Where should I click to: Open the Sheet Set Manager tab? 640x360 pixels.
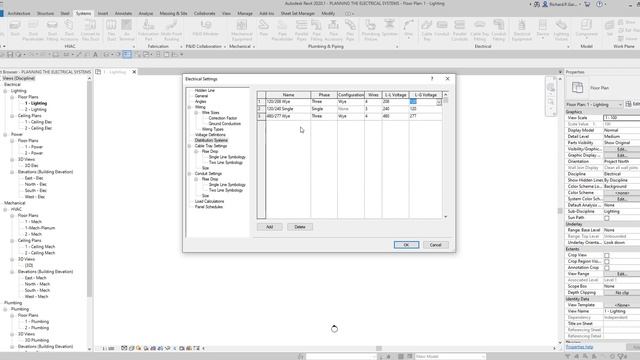[x=298, y=13]
